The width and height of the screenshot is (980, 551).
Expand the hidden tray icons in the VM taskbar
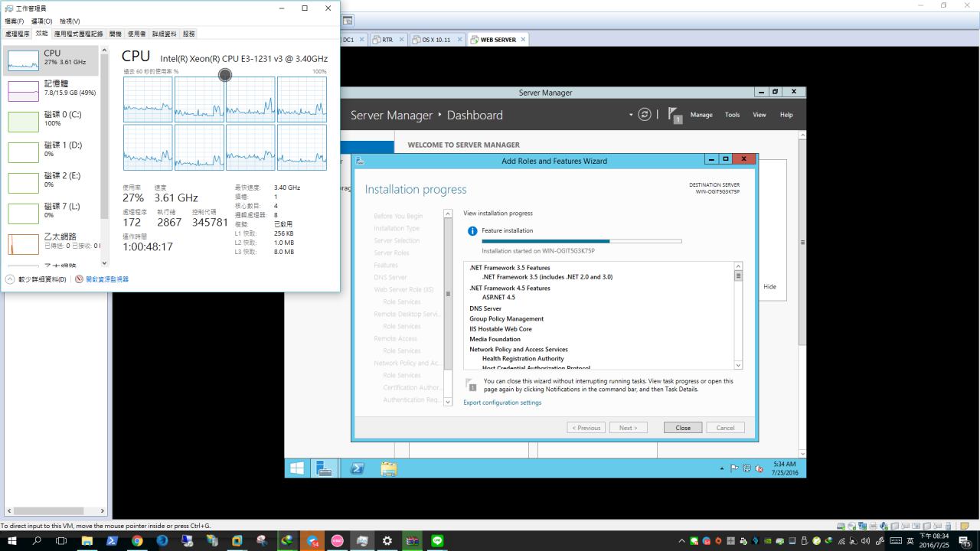[x=721, y=468]
